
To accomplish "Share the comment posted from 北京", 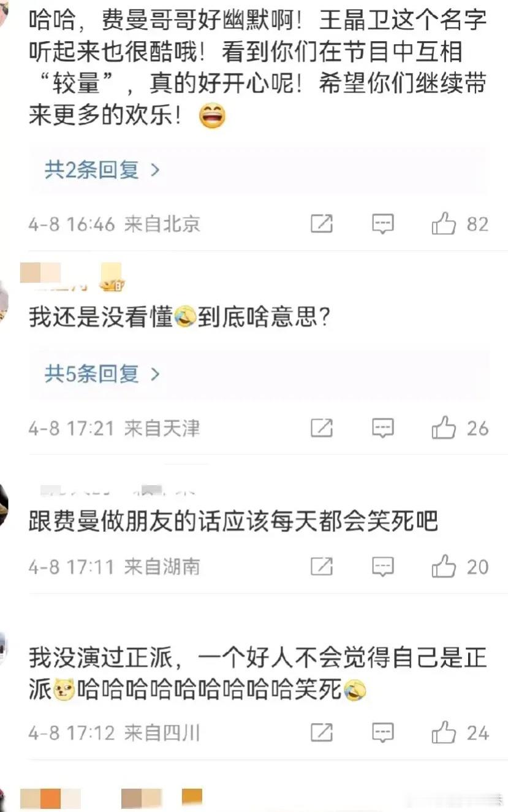I will (321, 224).
